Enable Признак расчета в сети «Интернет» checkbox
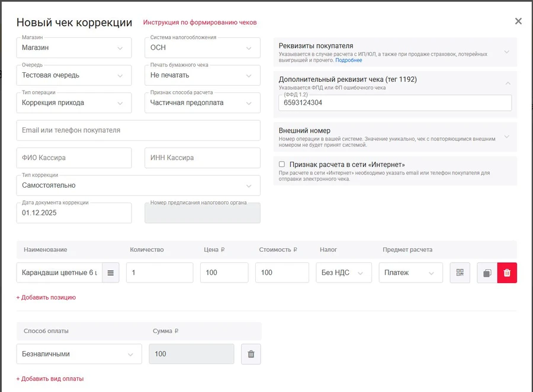This screenshot has height=392, width=533. (x=282, y=164)
